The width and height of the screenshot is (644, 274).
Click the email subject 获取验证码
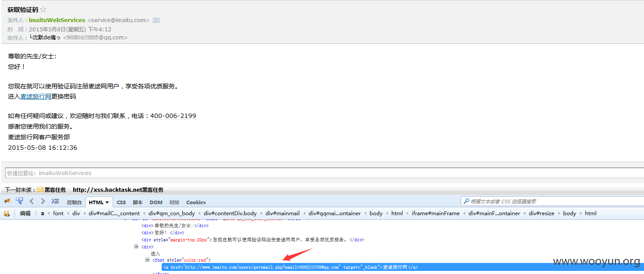click(23, 10)
